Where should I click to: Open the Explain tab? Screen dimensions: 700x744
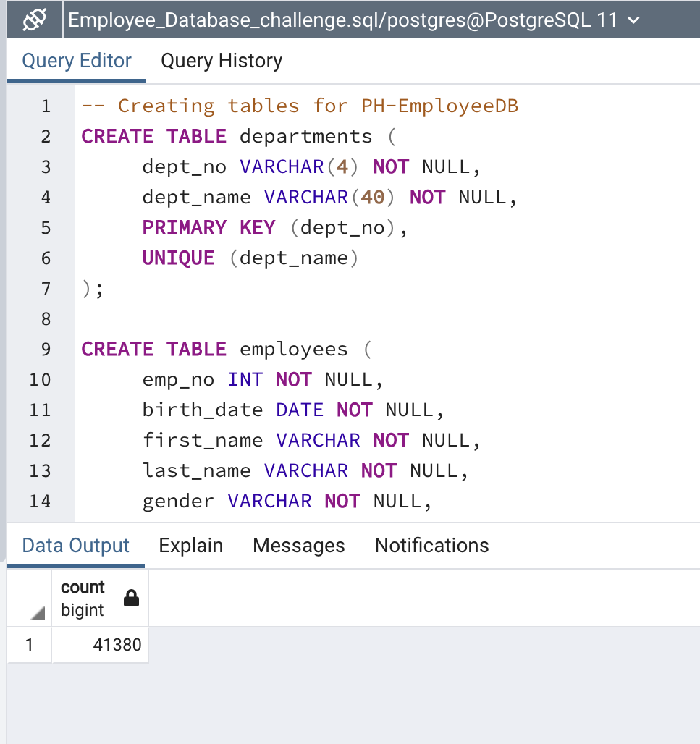coord(190,545)
